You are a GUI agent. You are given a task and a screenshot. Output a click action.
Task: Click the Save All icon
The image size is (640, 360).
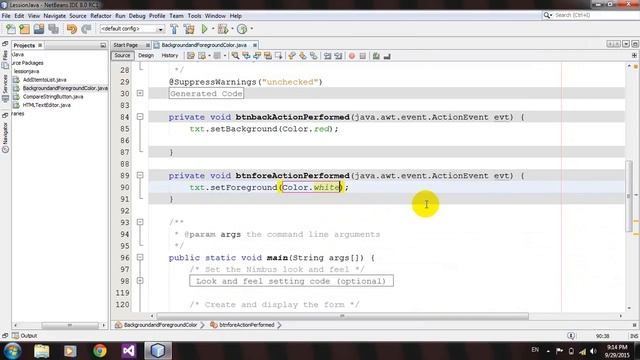(53, 29)
